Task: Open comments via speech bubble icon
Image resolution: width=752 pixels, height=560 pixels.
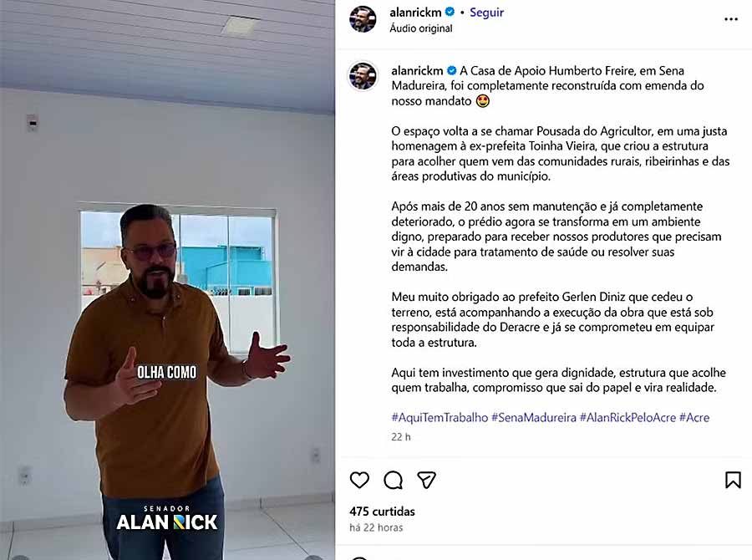Action: (x=393, y=480)
